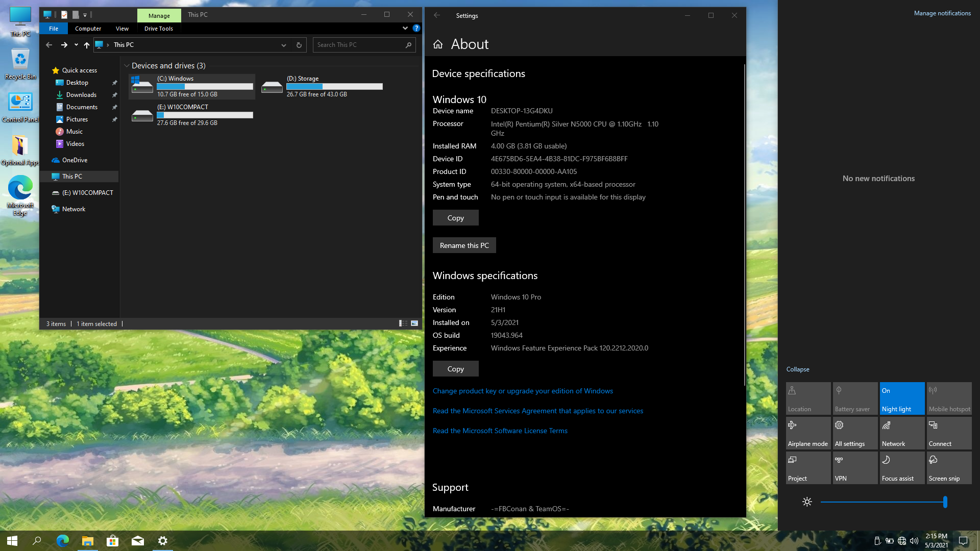The width and height of the screenshot is (980, 551).
Task: Click the Settings home icon
Action: point(438,44)
